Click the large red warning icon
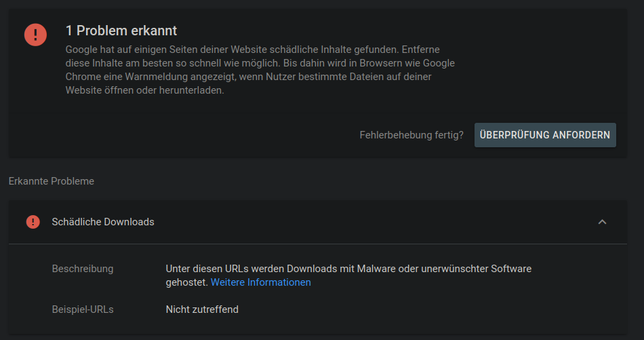 pyautogui.click(x=35, y=35)
